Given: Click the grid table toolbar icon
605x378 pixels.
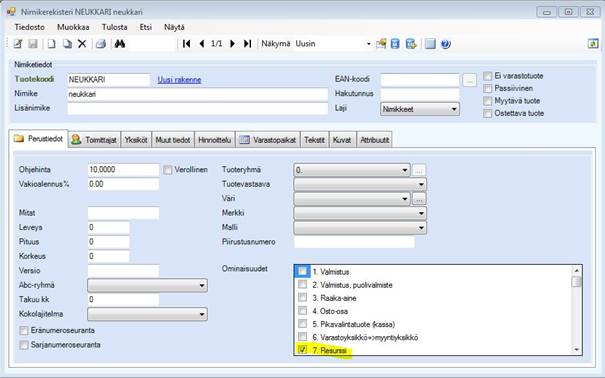Looking at the screenshot, I should (430, 44).
